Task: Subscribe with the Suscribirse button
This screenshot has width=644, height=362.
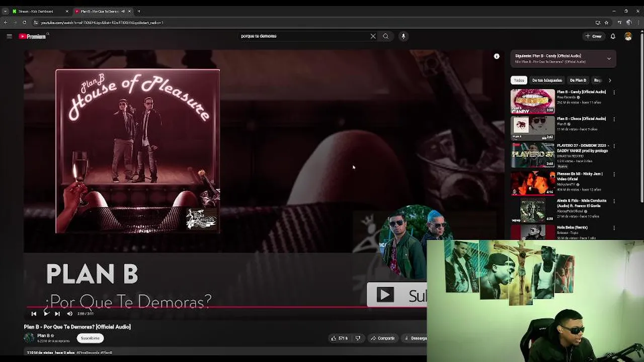Action: (x=91, y=338)
